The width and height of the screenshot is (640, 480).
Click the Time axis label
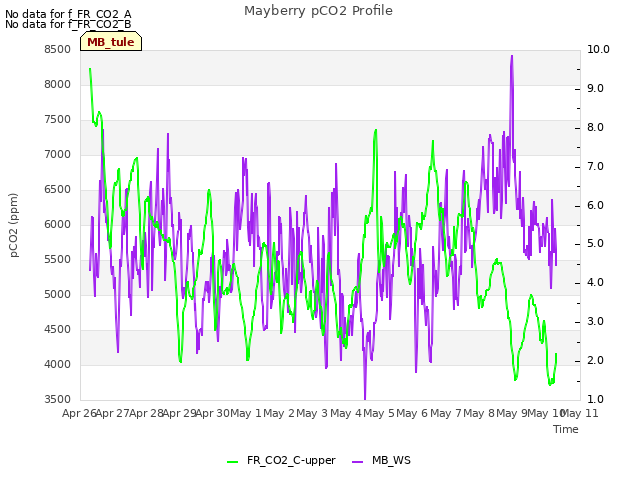566,429
